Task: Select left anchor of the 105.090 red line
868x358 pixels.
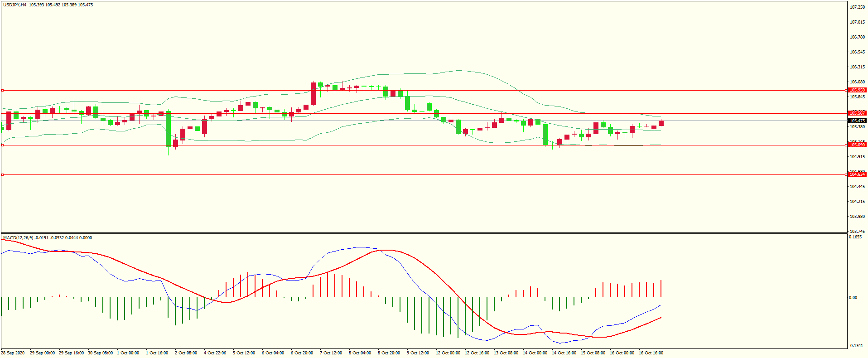Action: [x=2, y=145]
